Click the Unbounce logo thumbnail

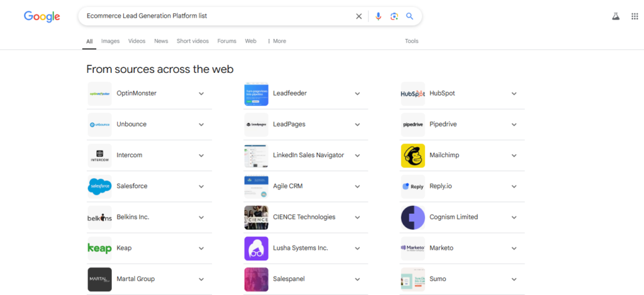pos(99,125)
